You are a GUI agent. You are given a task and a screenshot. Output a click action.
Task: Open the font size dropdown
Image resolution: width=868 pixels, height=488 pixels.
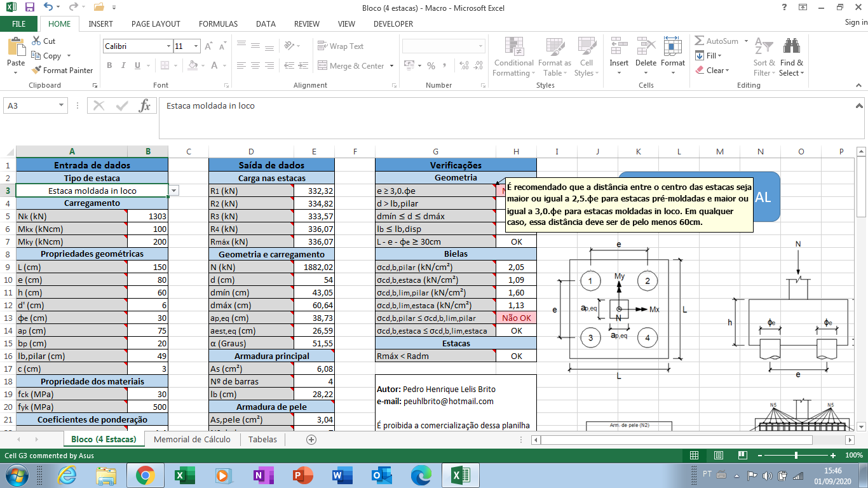coord(196,46)
